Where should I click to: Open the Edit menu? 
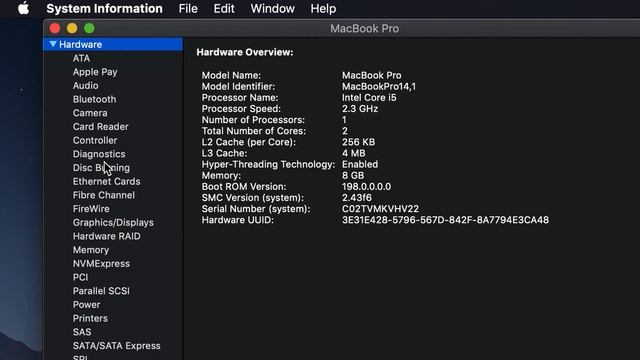pyautogui.click(x=224, y=9)
